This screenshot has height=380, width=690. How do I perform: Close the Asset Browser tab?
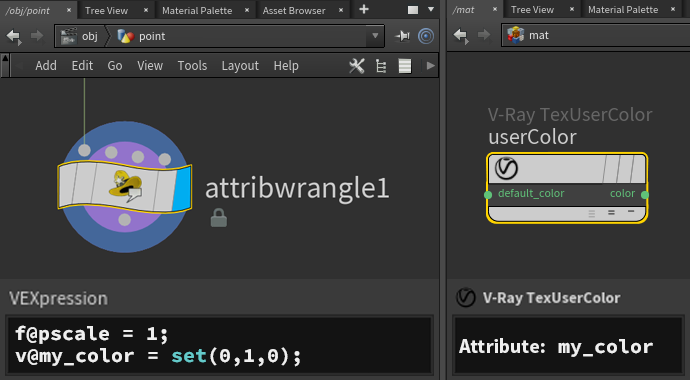click(341, 10)
